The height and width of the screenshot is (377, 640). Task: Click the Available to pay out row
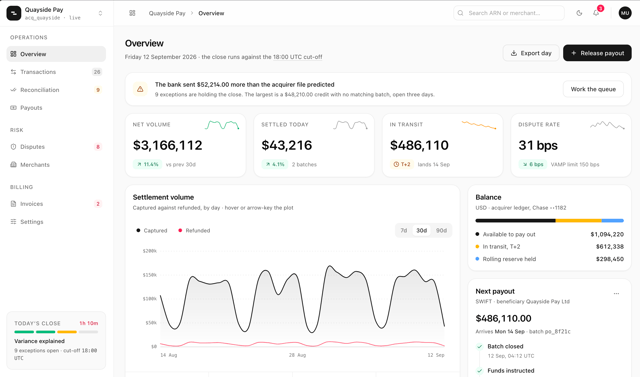click(549, 234)
